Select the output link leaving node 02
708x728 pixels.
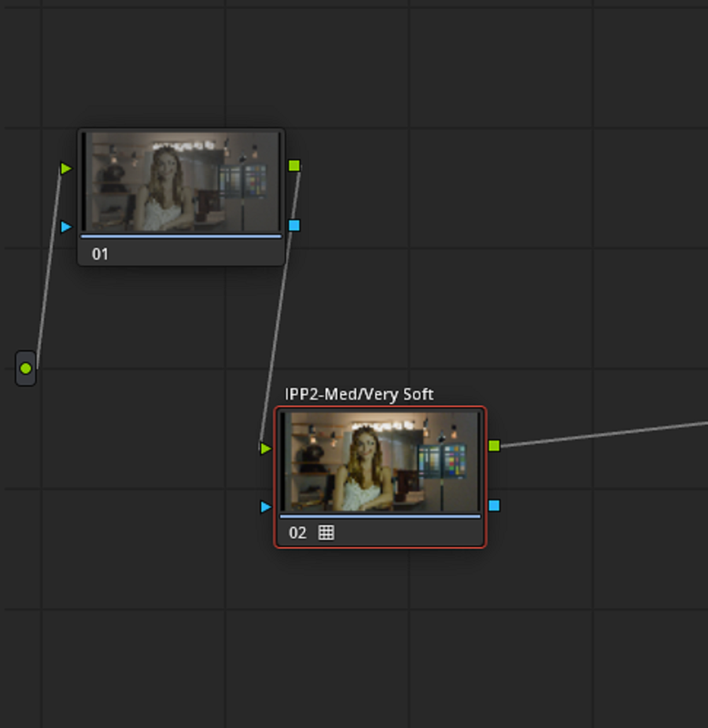coord(603,435)
